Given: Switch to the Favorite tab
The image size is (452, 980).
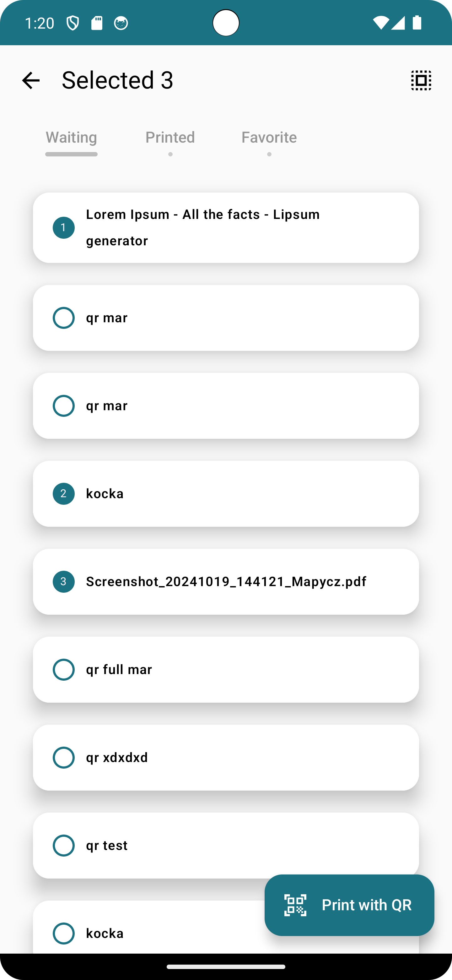Looking at the screenshot, I should point(269,138).
